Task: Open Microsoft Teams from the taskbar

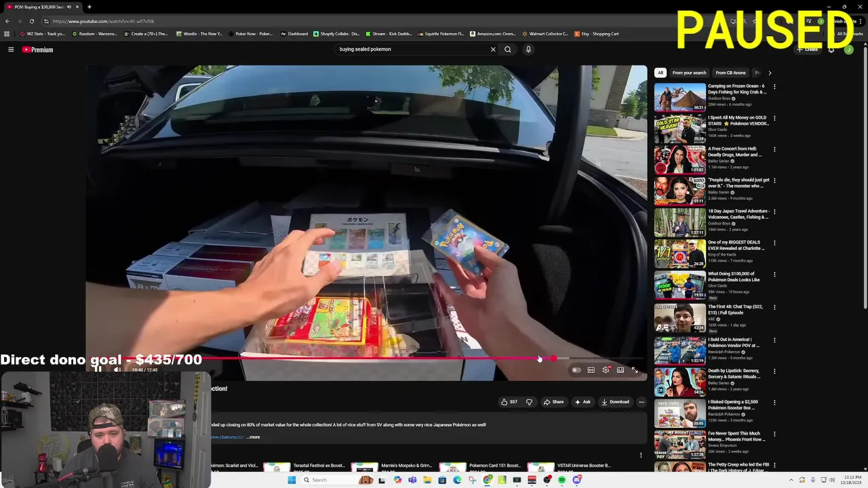Action: click(412, 480)
